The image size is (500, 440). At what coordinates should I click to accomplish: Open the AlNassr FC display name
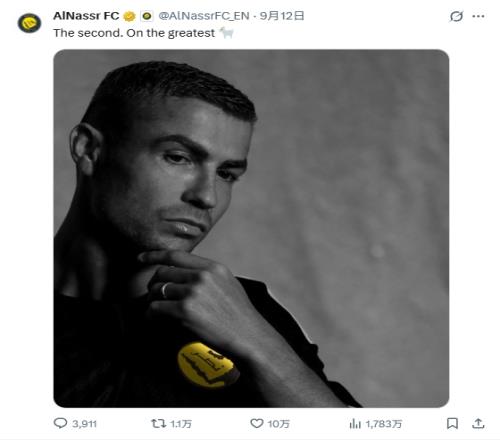(86, 16)
